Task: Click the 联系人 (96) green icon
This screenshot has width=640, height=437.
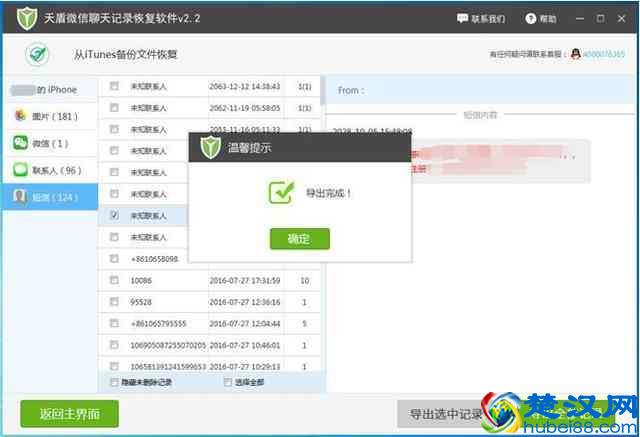Action: [20, 170]
